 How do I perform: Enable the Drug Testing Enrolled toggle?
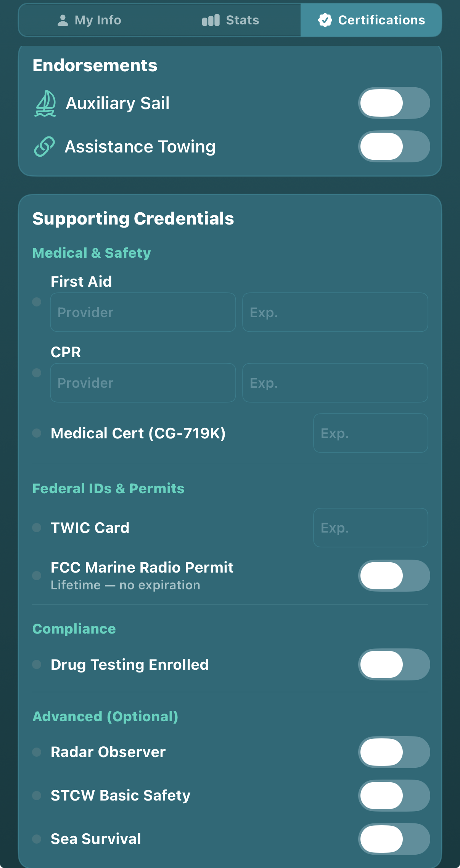pyautogui.click(x=394, y=664)
